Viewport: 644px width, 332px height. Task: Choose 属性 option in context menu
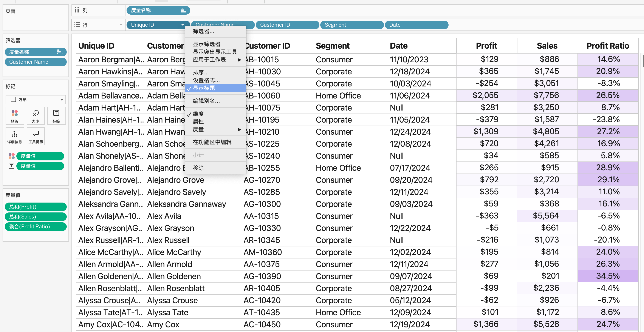[x=198, y=121]
